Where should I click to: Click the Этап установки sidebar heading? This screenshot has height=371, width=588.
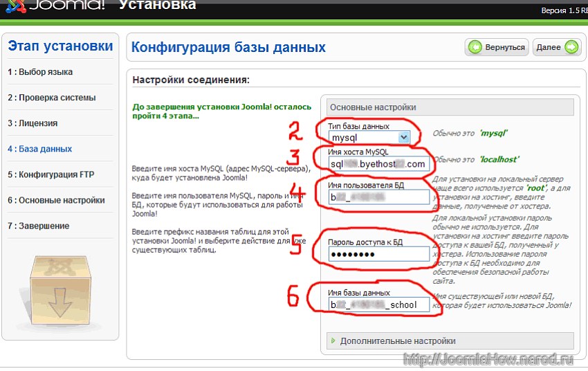click(60, 46)
